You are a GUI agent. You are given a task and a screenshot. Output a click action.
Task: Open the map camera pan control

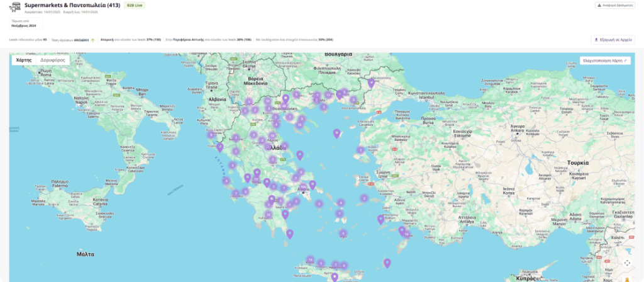pyautogui.click(x=627, y=263)
